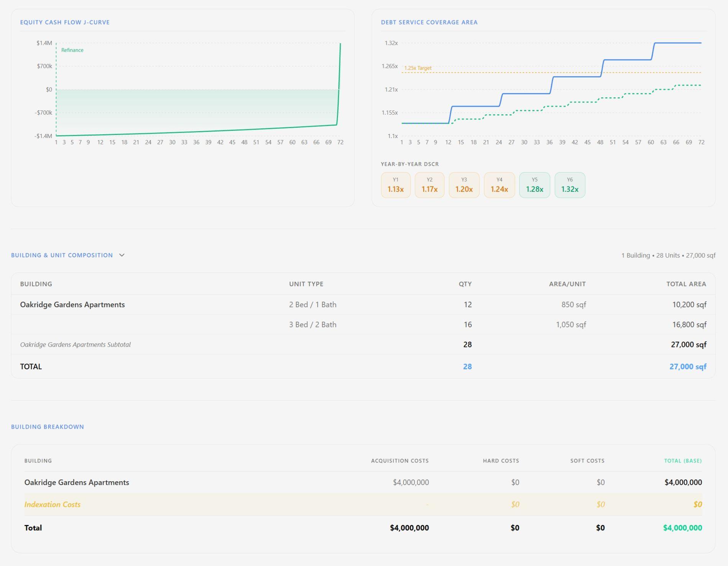Select the Y2 1.17x DSCR badge
Image resolution: width=728 pixels, height=566 pixels.
(430, 185)
